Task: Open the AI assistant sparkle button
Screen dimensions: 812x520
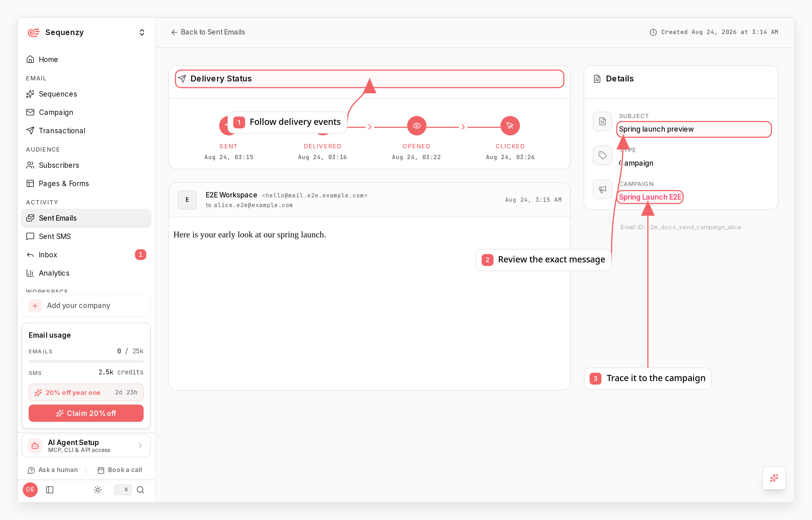Action: 774,478
